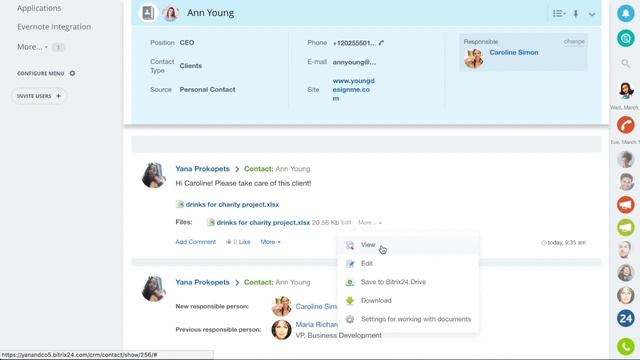Open the www.youngdesignme.com site link
Viewport: 640px width, 360px height.
[353, 90]
